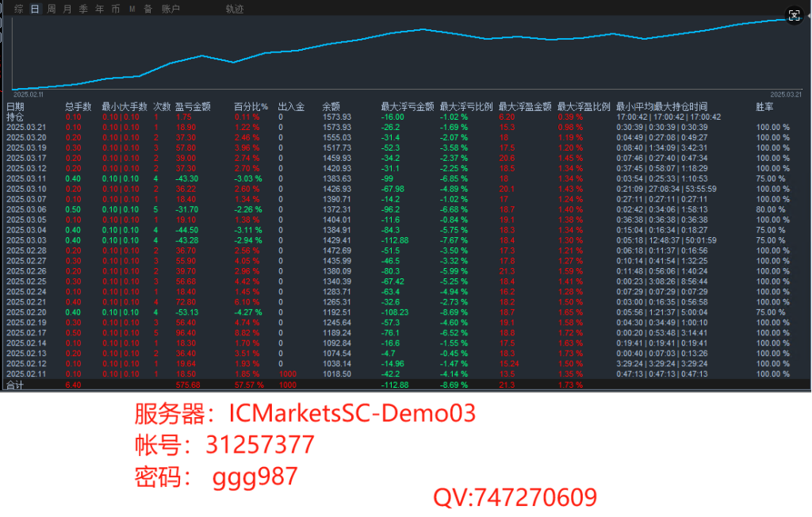The width and height of the screenshot is (812, 517).
Task: Select the 日 daily tab
Action: [x=35, y=9]
